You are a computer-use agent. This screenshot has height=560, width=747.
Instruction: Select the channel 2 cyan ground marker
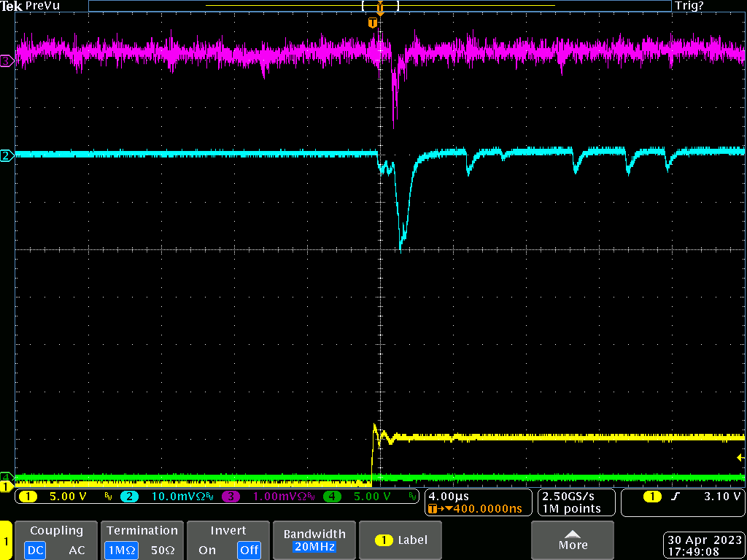(7, 155)
